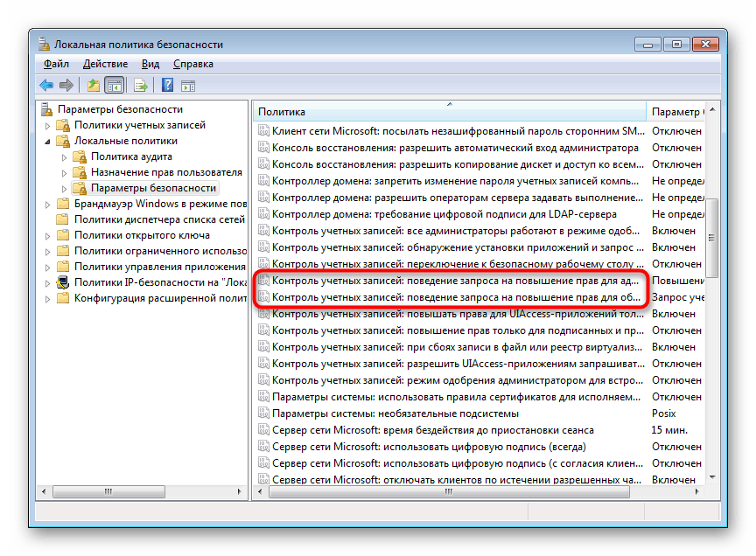Screen dimensions: 756x556
Task: Open the Действие menu
Action: tap(106, 63)
